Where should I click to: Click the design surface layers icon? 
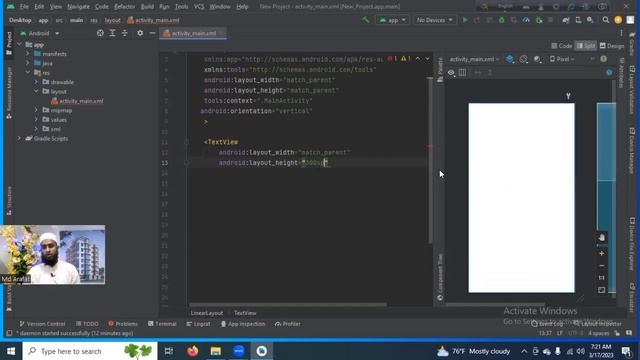[510, 60]
